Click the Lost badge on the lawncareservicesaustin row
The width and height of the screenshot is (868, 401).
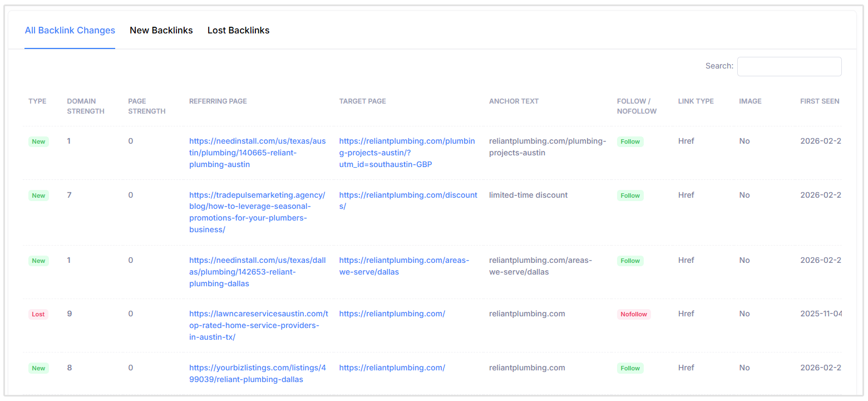tap(38, 314)
